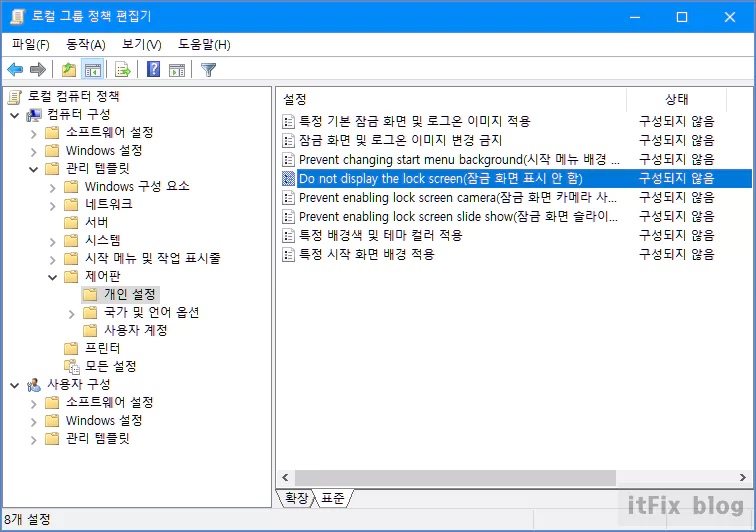Click the setting icon for 잠금 화면 및 로그온 이미지 변경 금지
The width and height of the screenshot is (756, 532).
288,140
